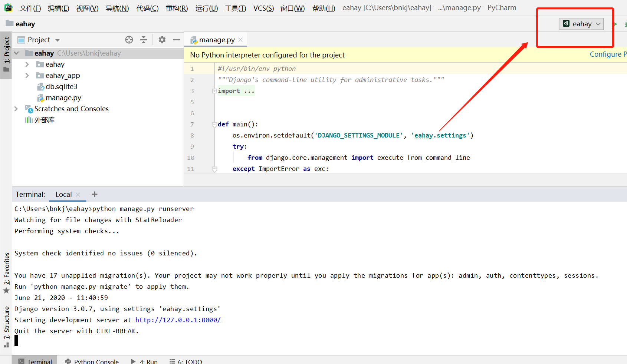627x364 pixels.
Task: Switch to manage.py editor tab
Action: coord(217,40)
